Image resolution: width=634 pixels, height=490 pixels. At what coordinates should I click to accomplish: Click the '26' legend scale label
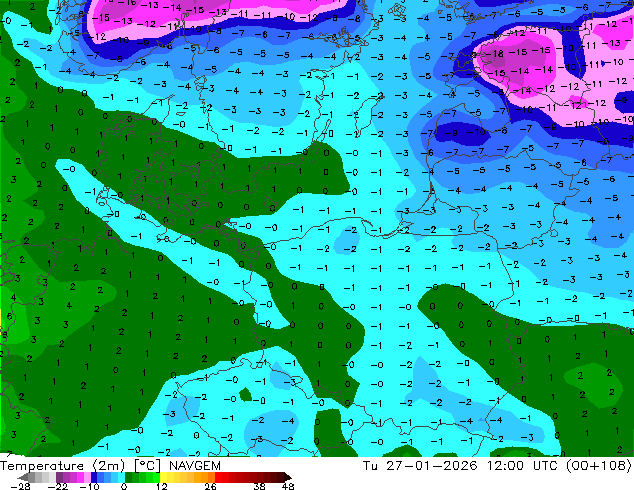coord(210,486)
